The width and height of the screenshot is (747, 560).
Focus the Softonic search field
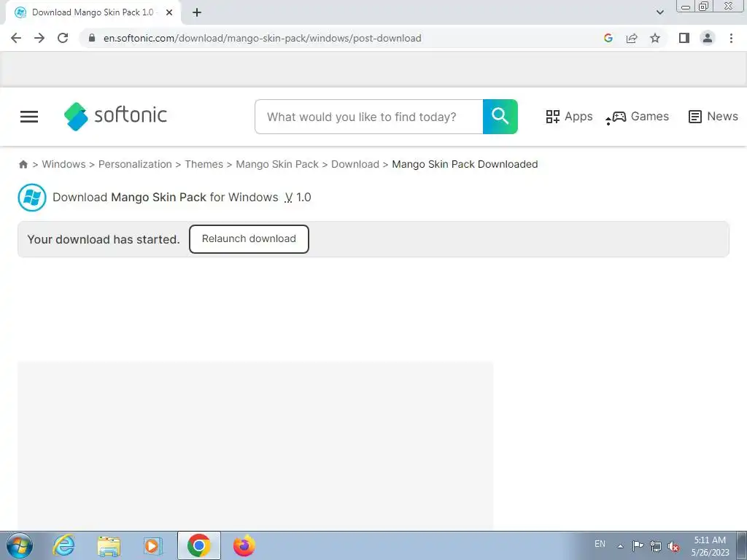[x=368, y=117]
